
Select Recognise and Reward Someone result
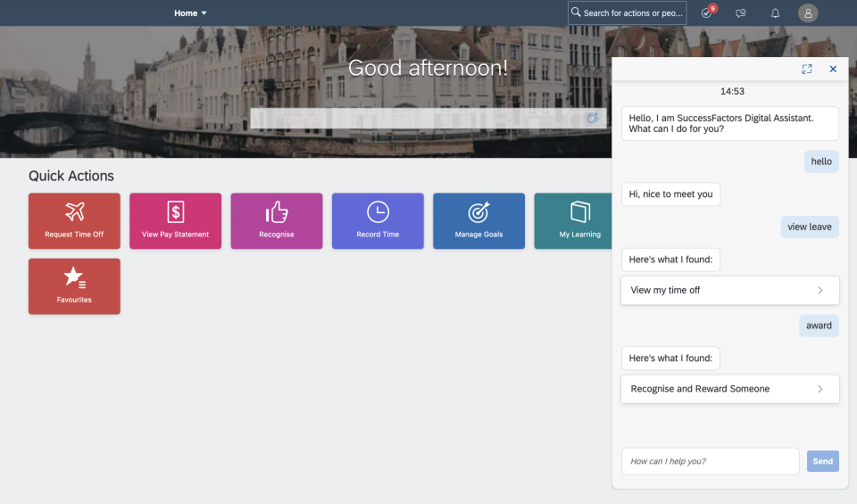pos(729,389)
